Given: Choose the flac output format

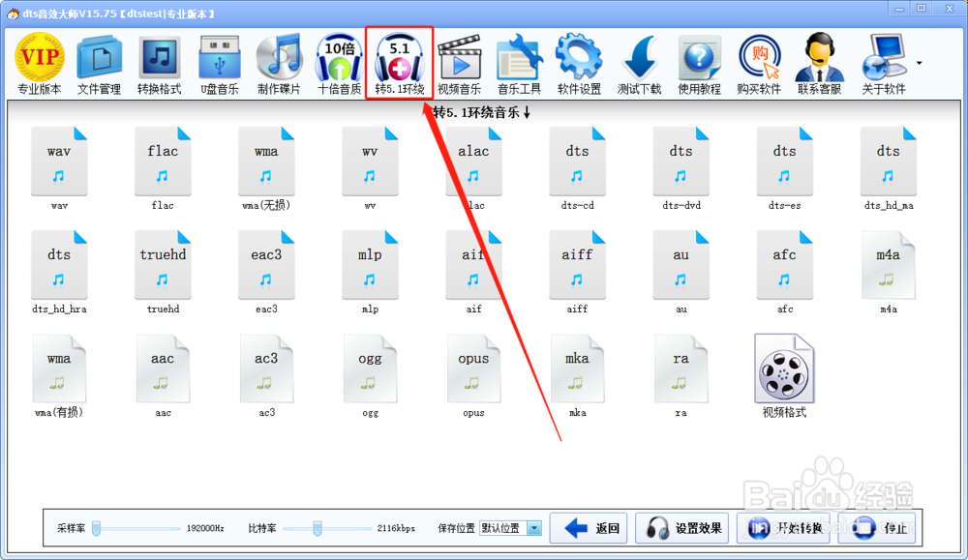Looking at the screenshot, I should coord(163,169).
